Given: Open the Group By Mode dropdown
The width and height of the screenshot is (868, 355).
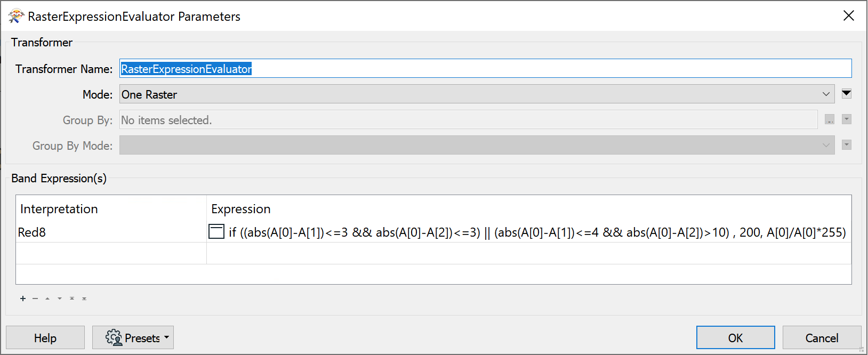Looking at the screenshot, I should [x=477, y=145].
